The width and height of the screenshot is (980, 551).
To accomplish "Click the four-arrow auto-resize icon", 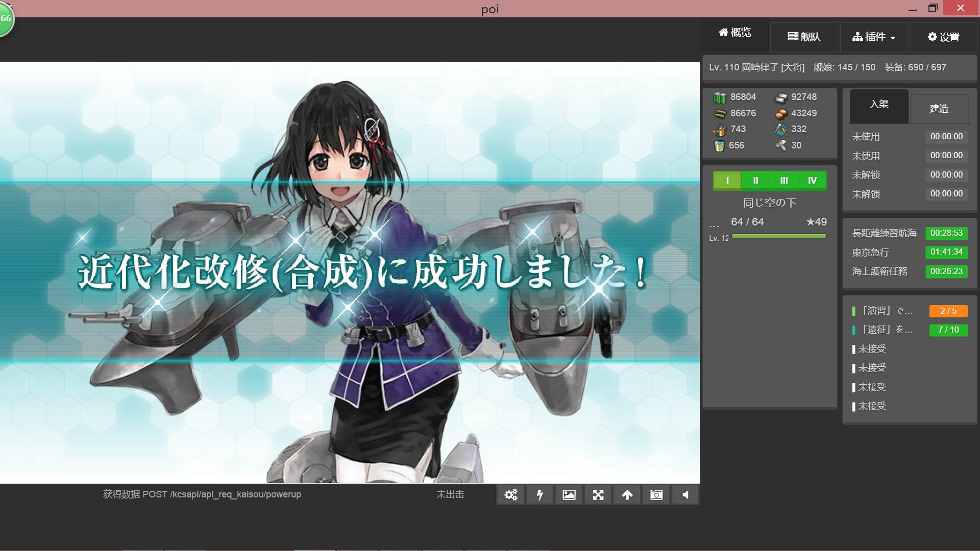I will (598, 495).
